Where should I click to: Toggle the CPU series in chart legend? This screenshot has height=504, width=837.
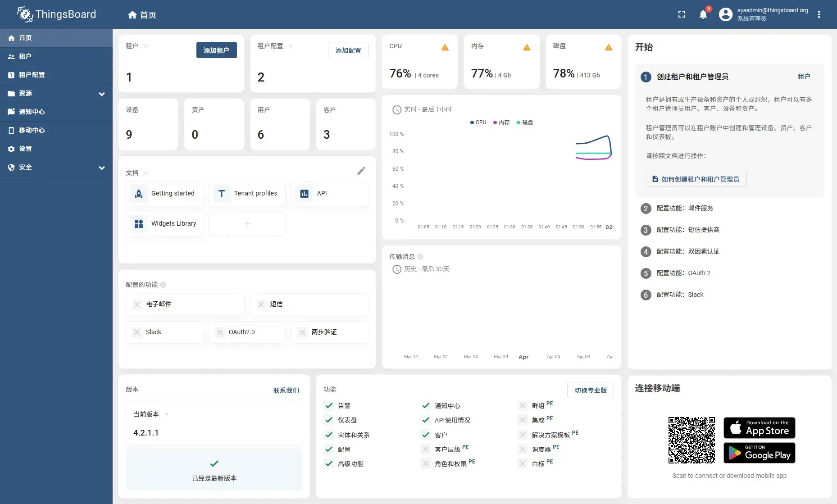click(478, 123)
